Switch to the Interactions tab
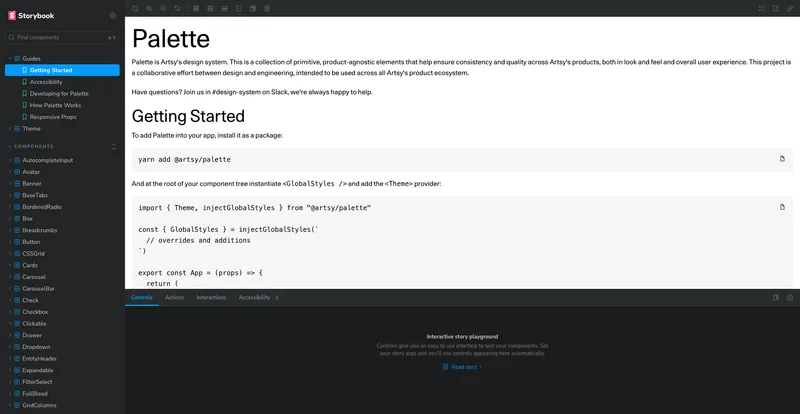 pyautogui.click(x=211, y=298)
